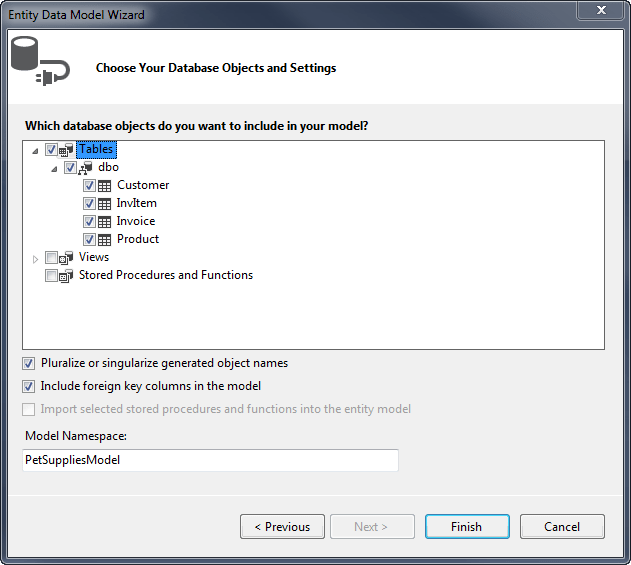Disable include foreign key columns option
This screenshot has height=565, width=631.
coord(29,386)
